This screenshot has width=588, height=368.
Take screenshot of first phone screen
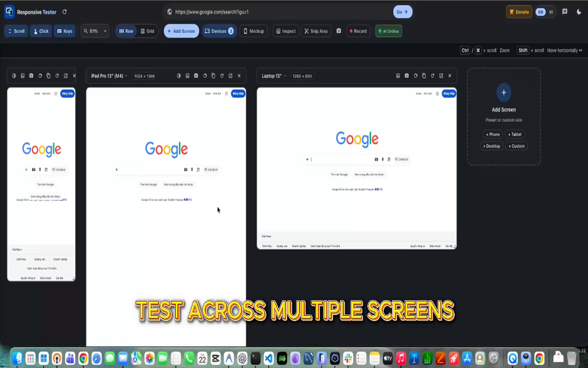click(31, 76)
